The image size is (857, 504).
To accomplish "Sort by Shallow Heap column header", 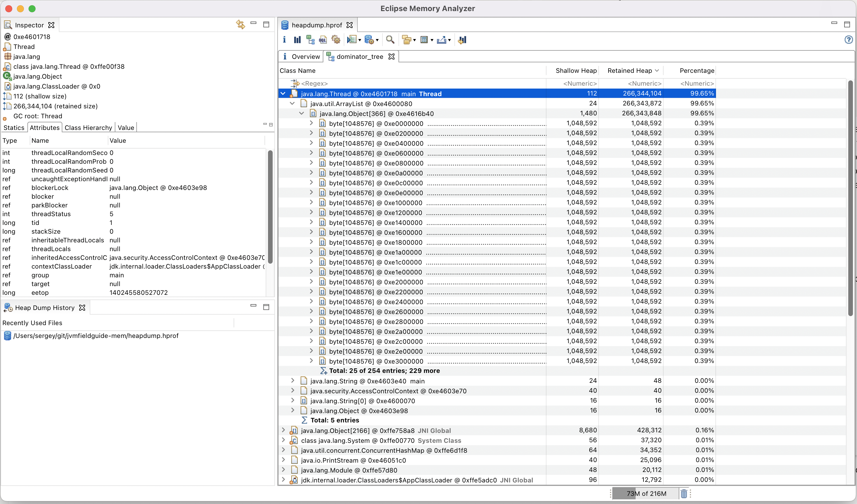I will click(x=573, y=71).
